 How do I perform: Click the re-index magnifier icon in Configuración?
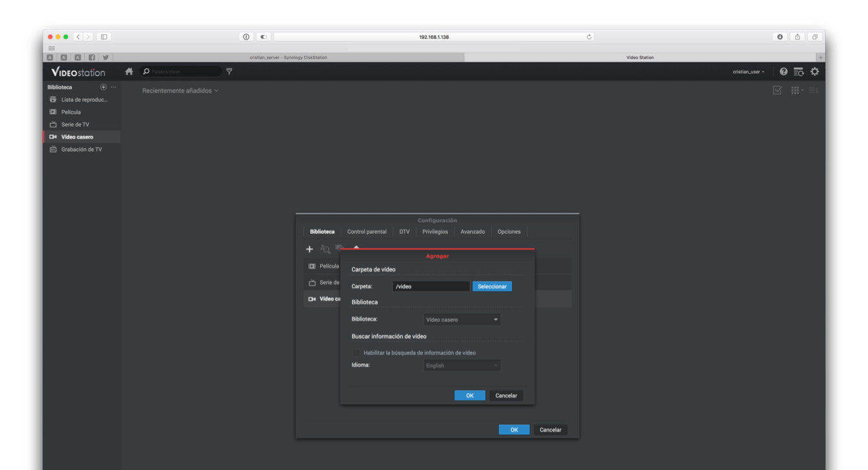click(325, 249)
